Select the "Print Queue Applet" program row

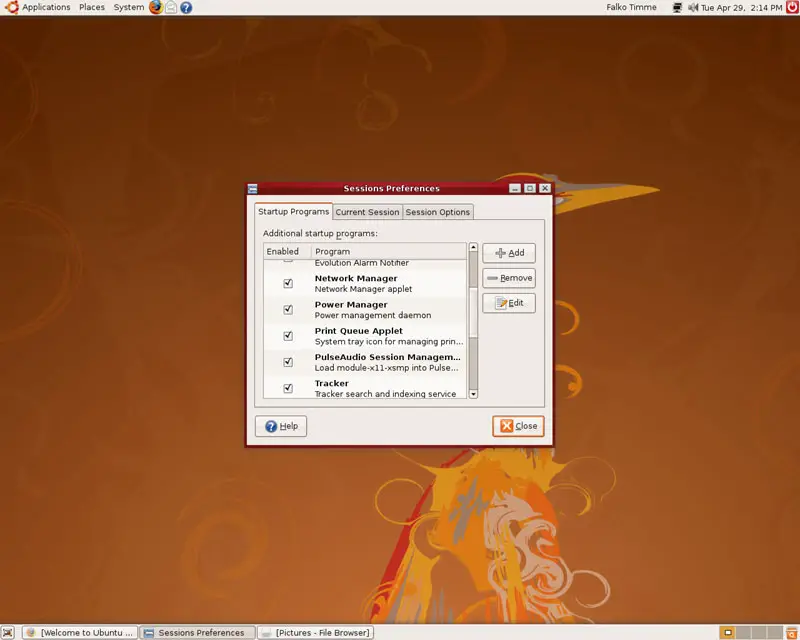point(365,336)
